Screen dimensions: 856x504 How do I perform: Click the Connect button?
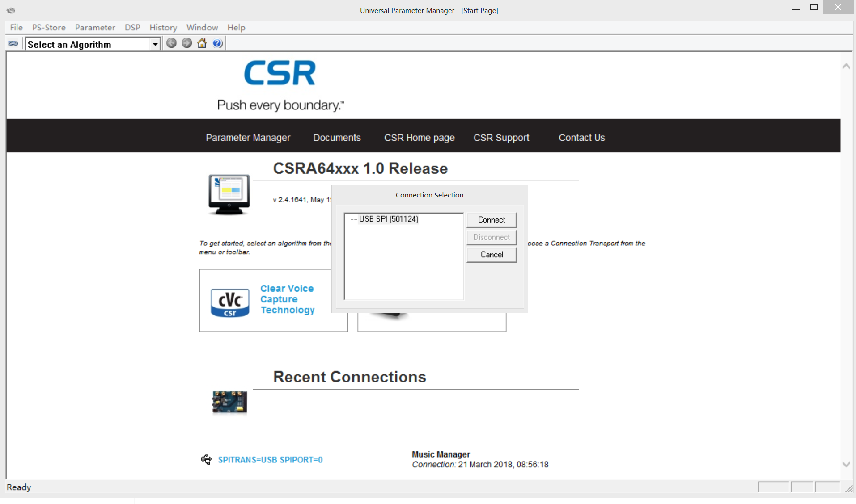point(492,220)
